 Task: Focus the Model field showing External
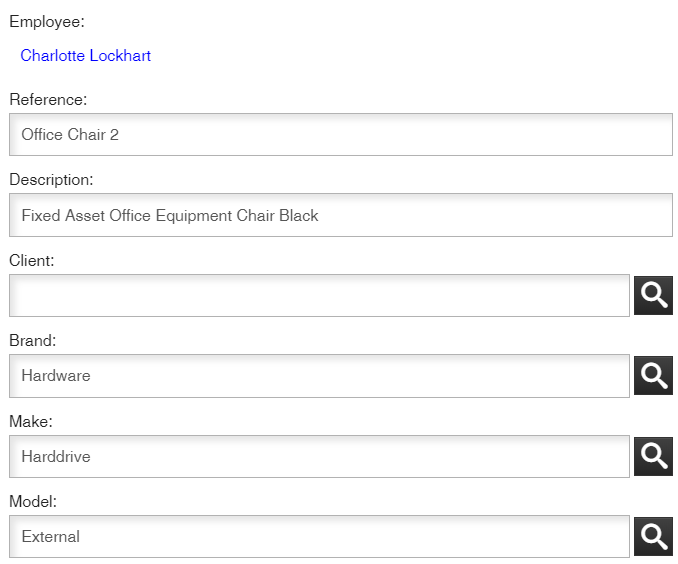tap(319, 537)
